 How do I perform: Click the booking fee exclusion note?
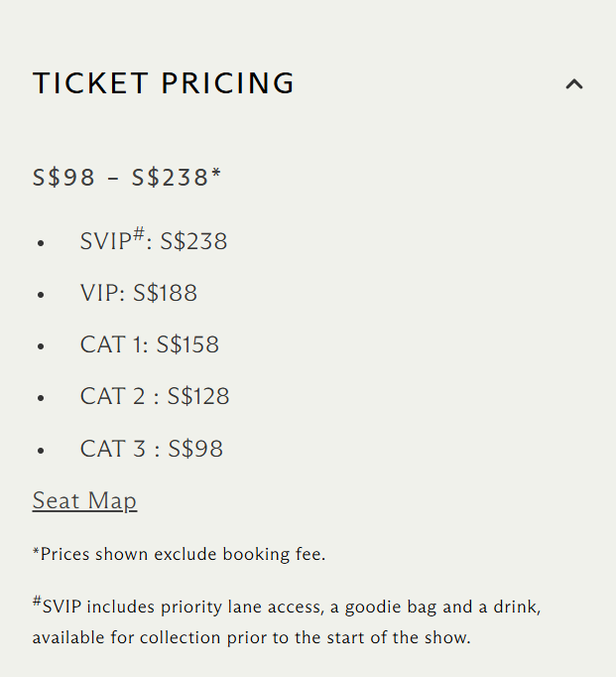click(x=179, y=554)
